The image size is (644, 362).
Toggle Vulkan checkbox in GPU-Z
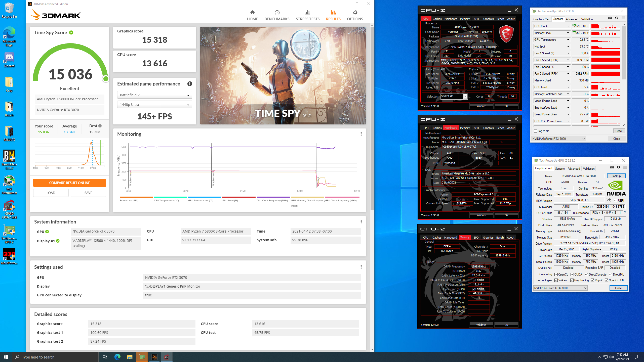(x=556, y=280)
